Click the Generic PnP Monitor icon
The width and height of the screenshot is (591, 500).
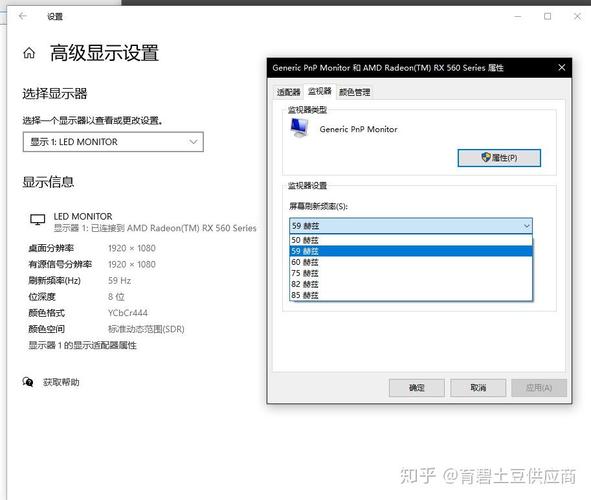(x=300, y=128)
